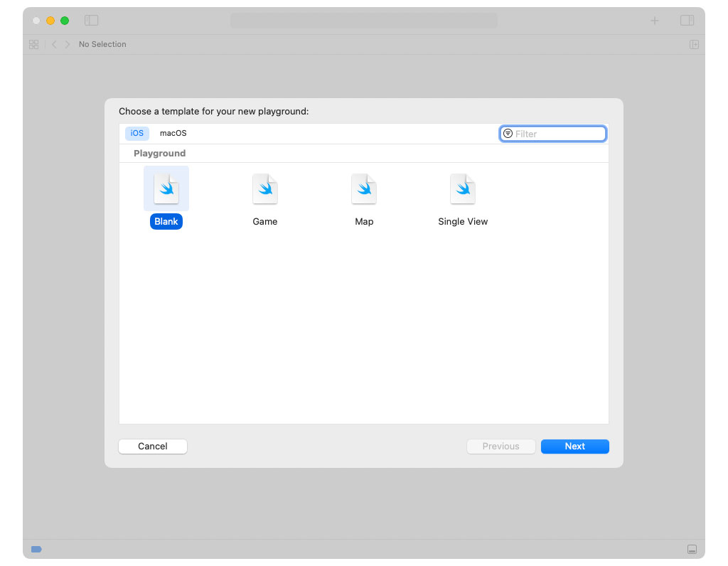Click the Playground section header
This screenshot has width=728, height=566.
point(160,153)
